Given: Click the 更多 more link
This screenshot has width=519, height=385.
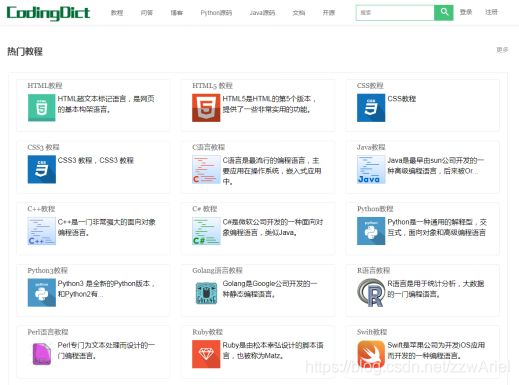Looking at the screenshot, I should click(502, 50).
